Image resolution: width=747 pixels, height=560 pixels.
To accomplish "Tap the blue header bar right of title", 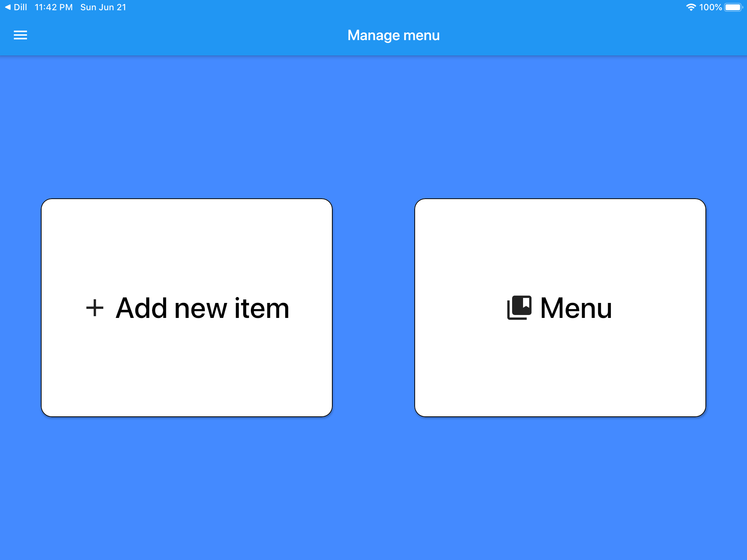I will click(584, 35).
